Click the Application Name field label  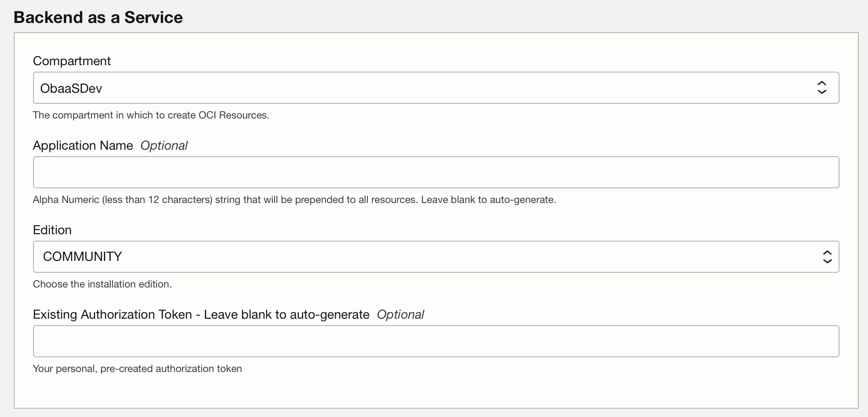83,146
